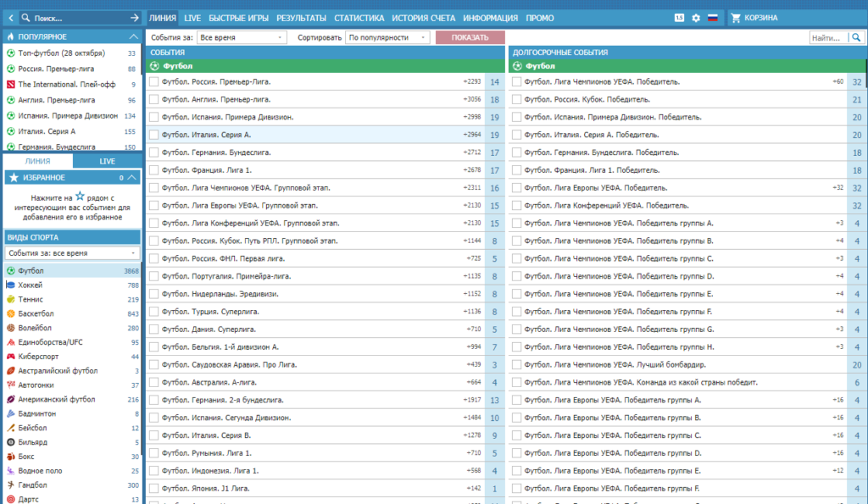
Task: Open Результаты menu item
Action: 301,19
